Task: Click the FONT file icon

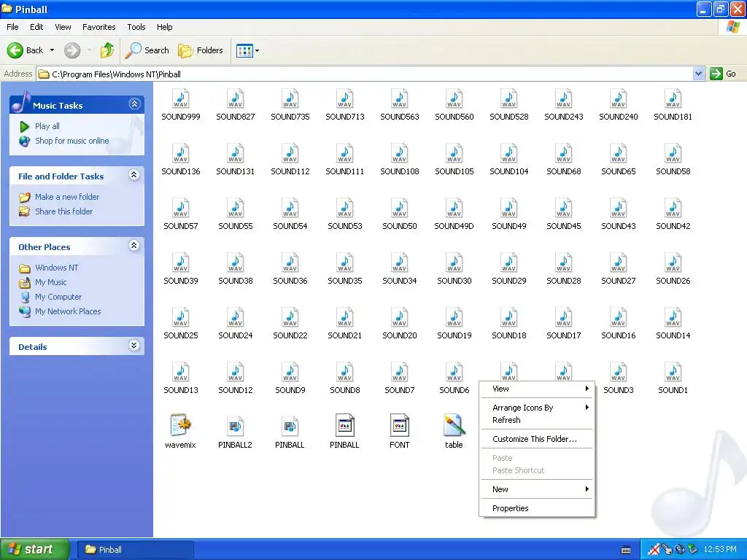Action: 399,425
